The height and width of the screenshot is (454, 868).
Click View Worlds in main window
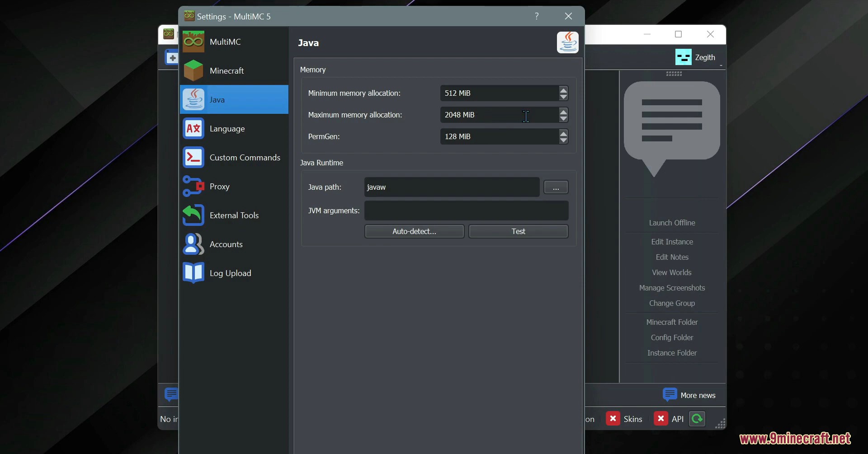coord(672,272)
